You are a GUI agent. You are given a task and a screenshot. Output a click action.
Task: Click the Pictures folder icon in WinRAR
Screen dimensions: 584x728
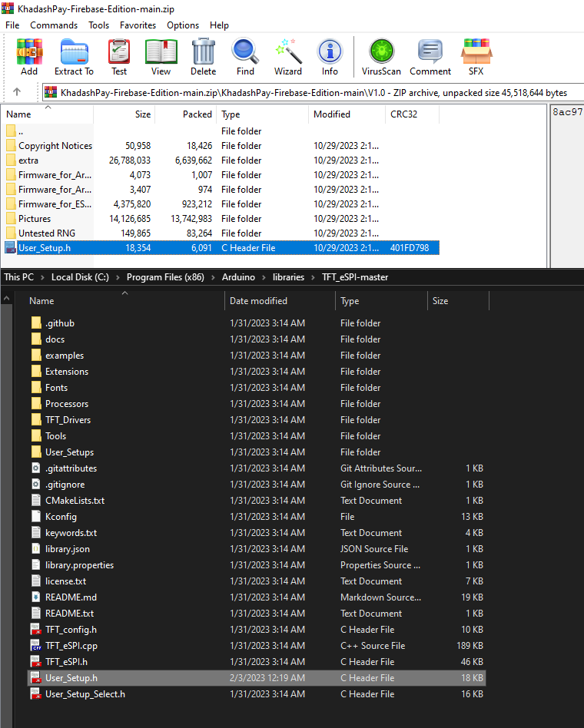(x=11, y=218)
